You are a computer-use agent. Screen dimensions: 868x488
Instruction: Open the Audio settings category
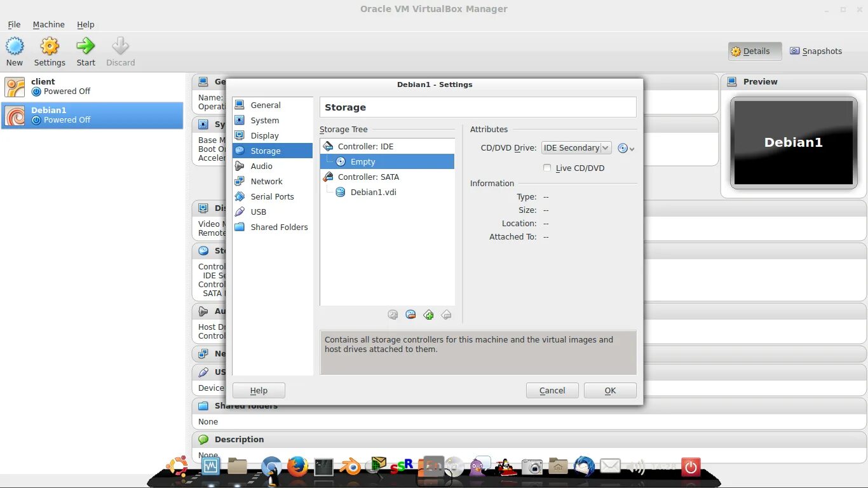[x=260, y=166]
